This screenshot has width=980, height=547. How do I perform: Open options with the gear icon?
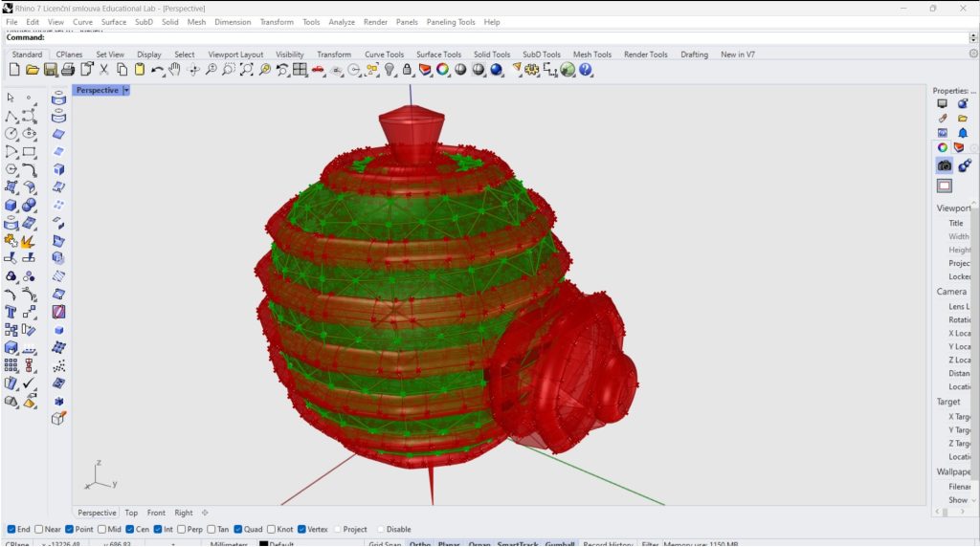point(532,70)
